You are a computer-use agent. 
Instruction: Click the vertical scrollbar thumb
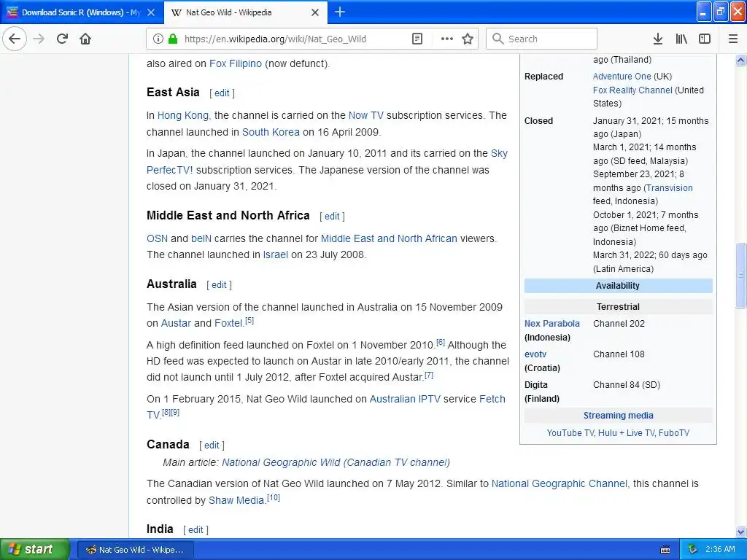[x=740, y=275]
